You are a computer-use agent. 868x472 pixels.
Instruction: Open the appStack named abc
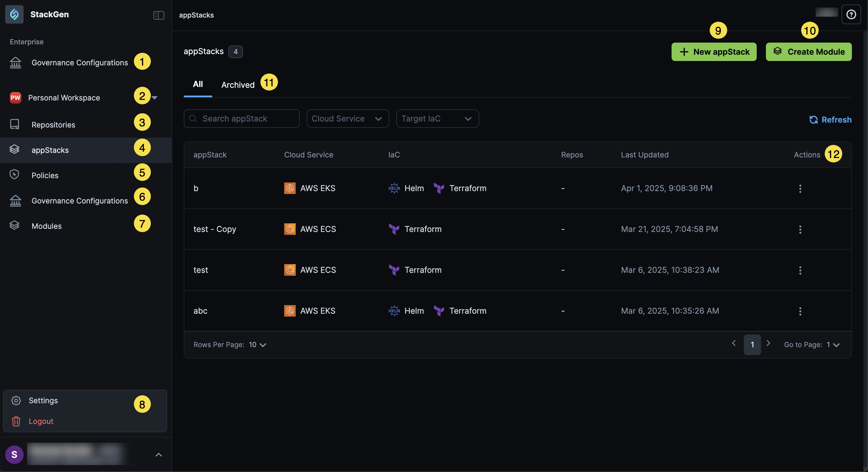coord(200,311)
